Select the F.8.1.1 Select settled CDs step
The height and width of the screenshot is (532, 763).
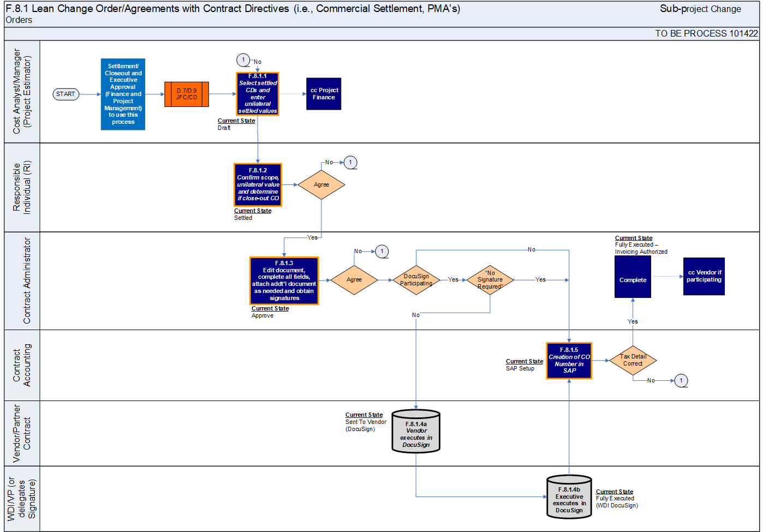258,94
